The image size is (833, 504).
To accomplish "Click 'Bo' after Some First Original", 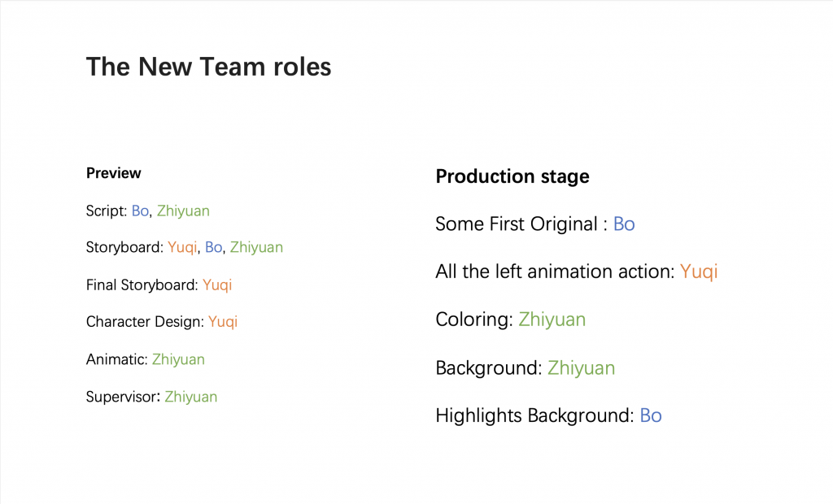I will tap(624, 224).
